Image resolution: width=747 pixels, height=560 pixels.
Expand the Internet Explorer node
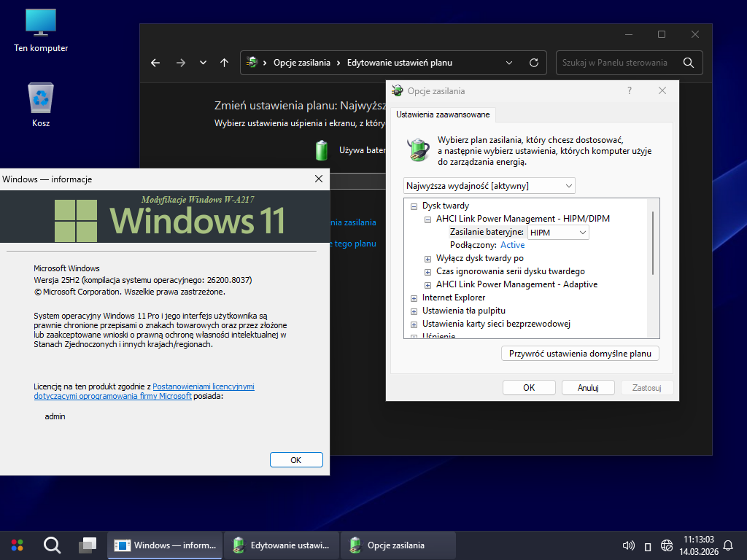click(x=414, y=297)
